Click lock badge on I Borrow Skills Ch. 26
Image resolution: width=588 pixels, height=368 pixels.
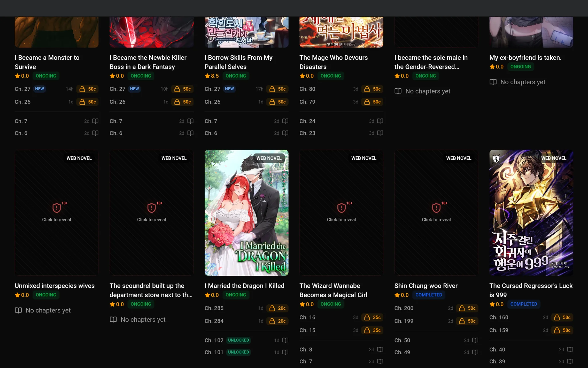(277, 102)
